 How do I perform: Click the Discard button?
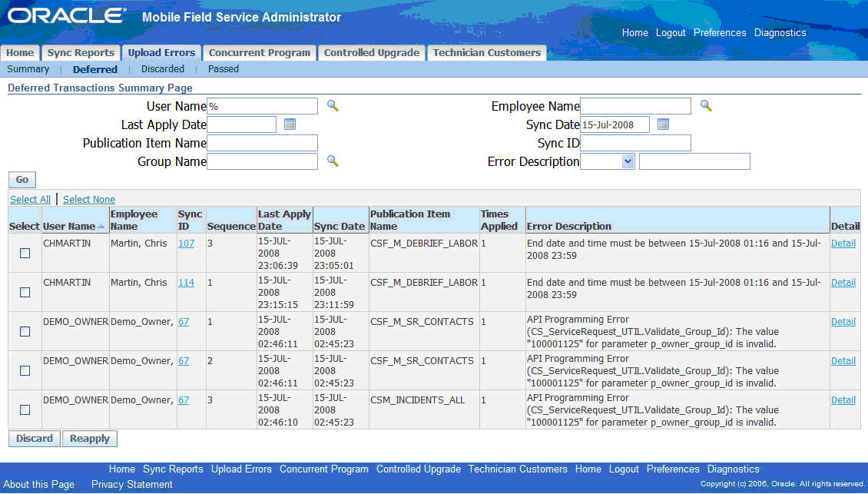click(35, 438)
